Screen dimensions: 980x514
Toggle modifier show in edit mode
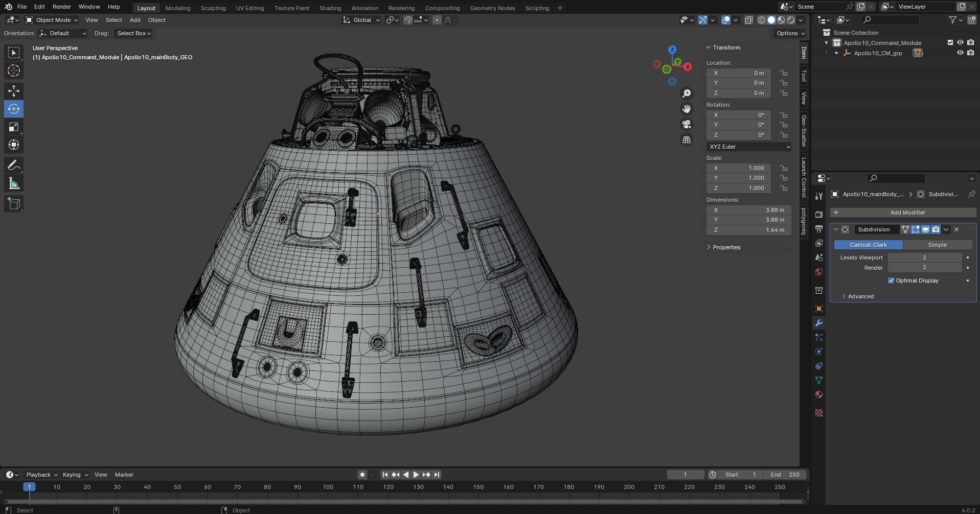click(916, 229)
